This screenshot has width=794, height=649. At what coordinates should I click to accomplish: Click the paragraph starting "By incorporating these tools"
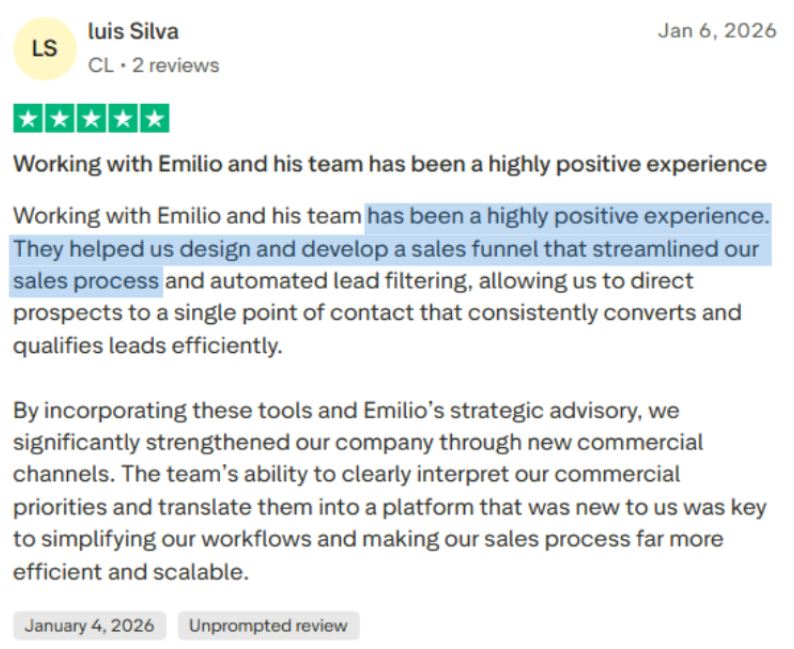click(x=390, y=491)
